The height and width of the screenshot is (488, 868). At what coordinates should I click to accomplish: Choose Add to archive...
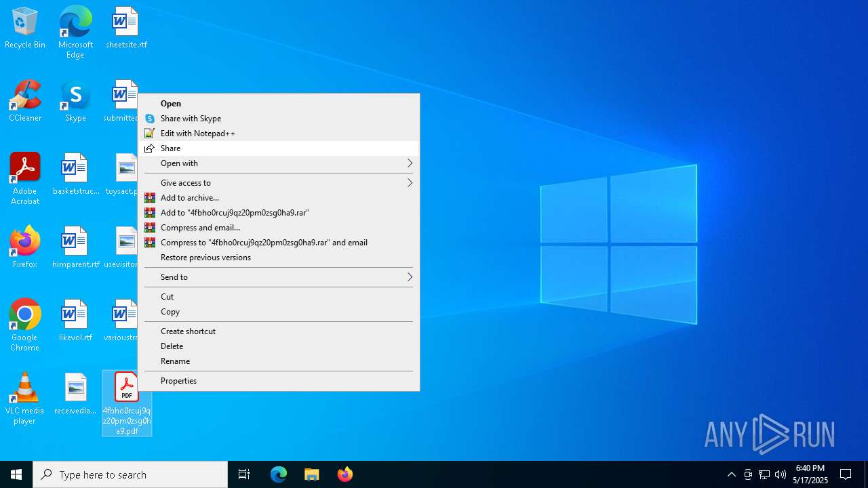click(279, 198)
